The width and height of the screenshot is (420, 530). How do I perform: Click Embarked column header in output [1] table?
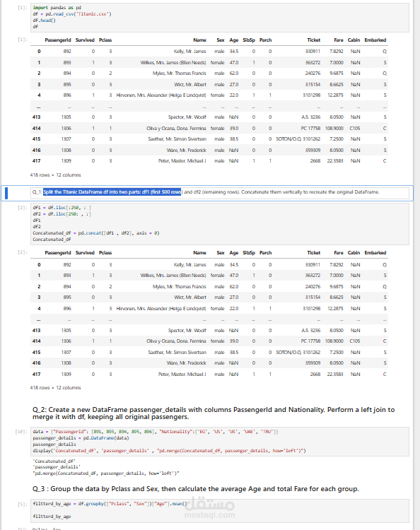375,40
